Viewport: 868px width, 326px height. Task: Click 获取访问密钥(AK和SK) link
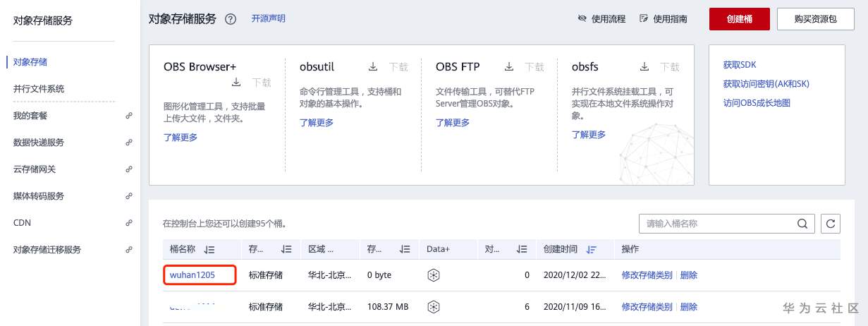[766, 83]
